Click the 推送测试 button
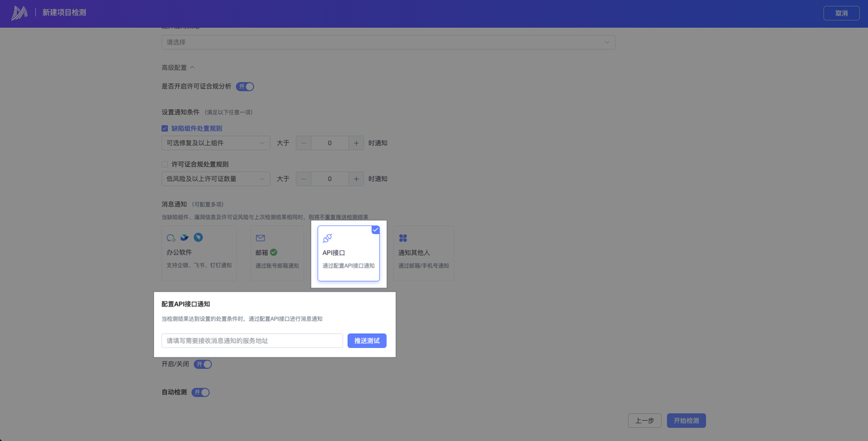The height and width of the screenshot is (441, 868). [x=367, y=341]
